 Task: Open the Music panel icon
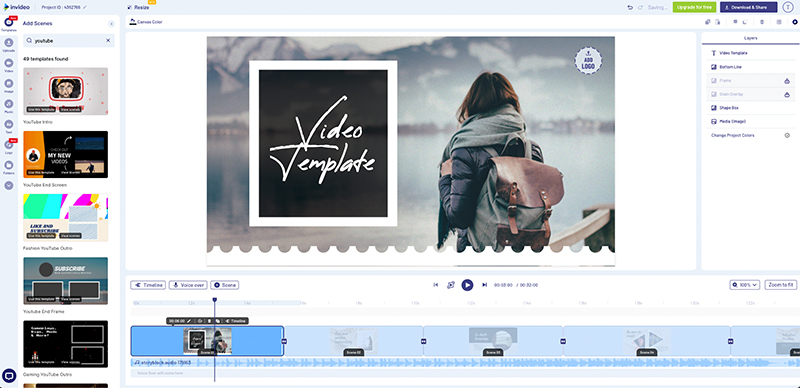tap(9, 104)
